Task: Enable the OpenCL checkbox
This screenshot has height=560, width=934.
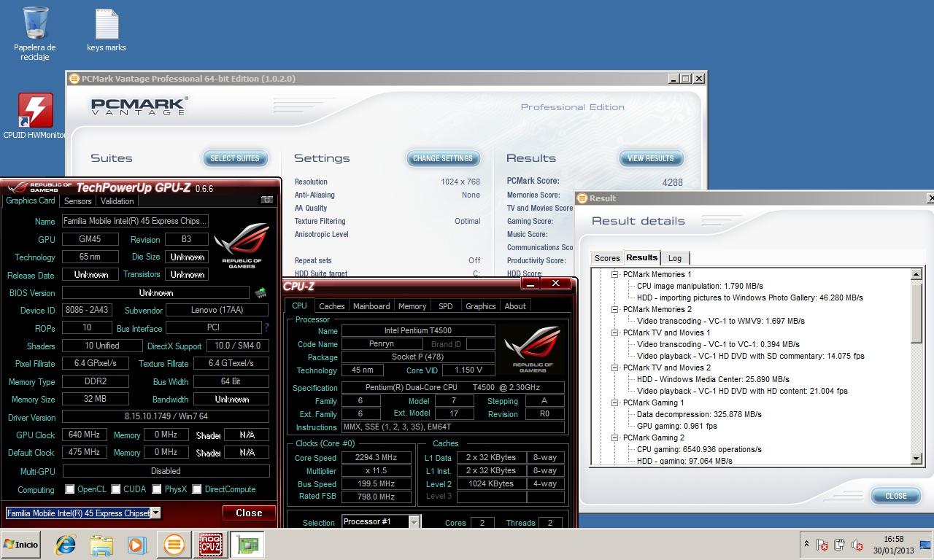Action: click(x=69, y=489)
